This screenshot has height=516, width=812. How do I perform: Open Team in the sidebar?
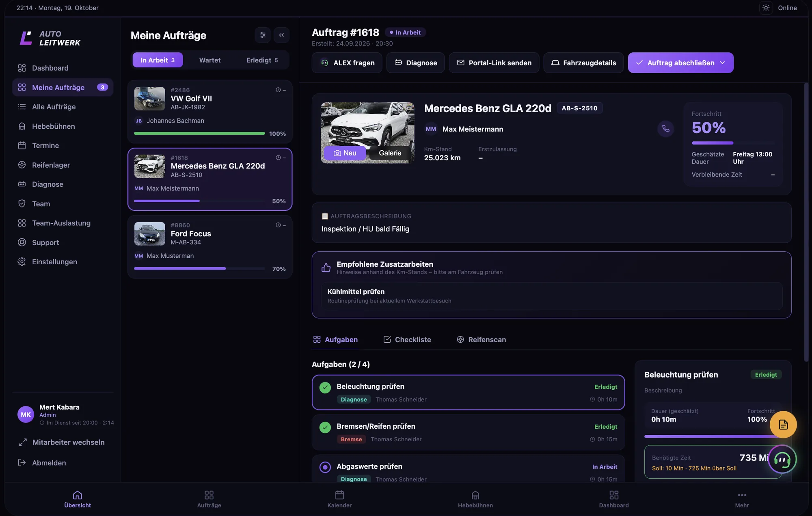[x=63, y=204]
